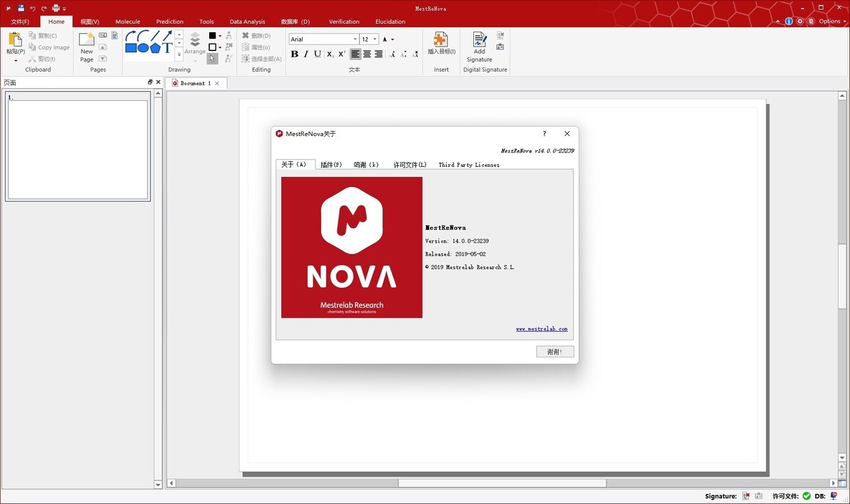Toggle Bold formatting
This screenshot has height=504, width=850.
click(x=294, y=54)
